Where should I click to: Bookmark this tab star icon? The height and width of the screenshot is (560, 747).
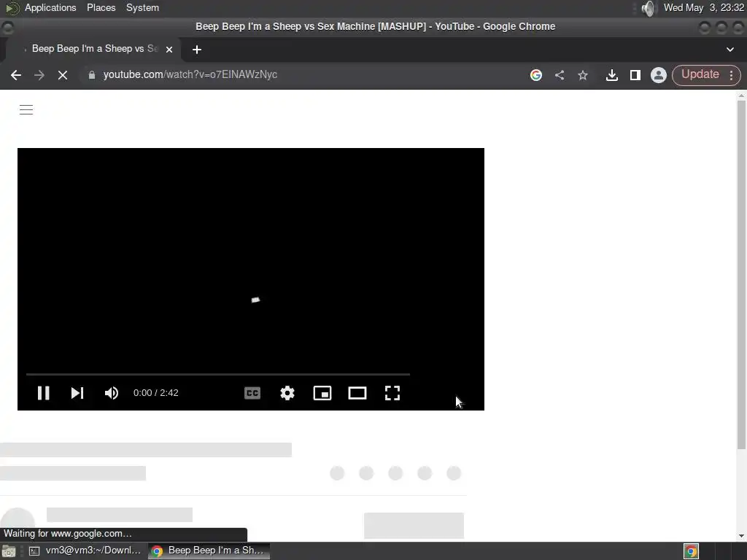(x=583, y=75)
